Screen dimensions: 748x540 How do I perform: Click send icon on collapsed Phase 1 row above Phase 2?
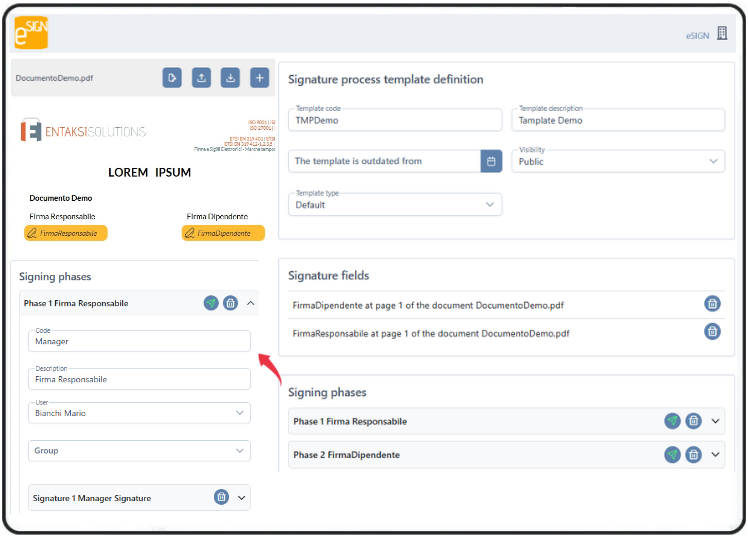point(673,421)
